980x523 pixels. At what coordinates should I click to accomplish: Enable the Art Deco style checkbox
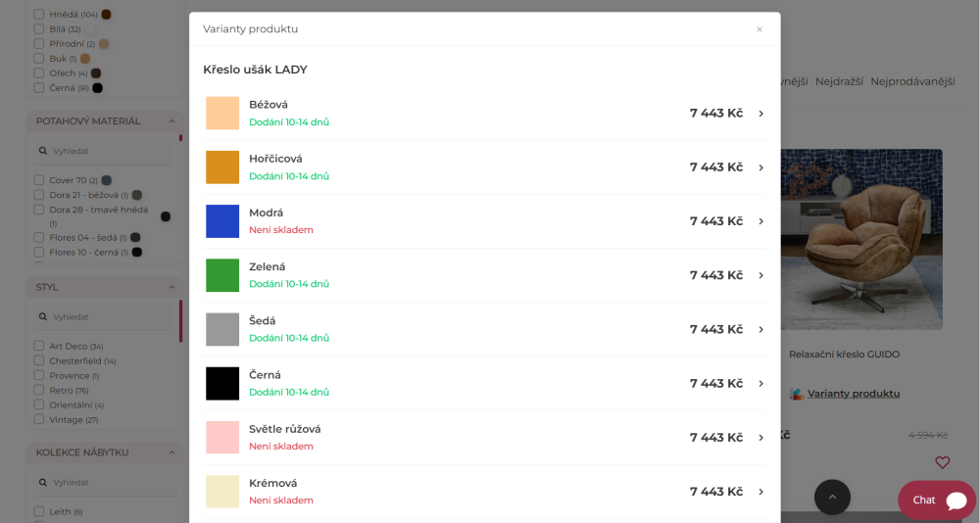39,346
